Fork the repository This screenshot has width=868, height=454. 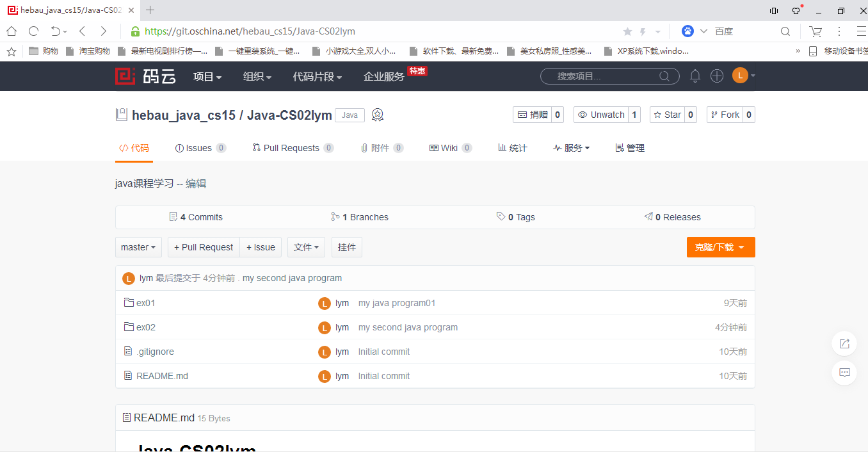(725, 115)
